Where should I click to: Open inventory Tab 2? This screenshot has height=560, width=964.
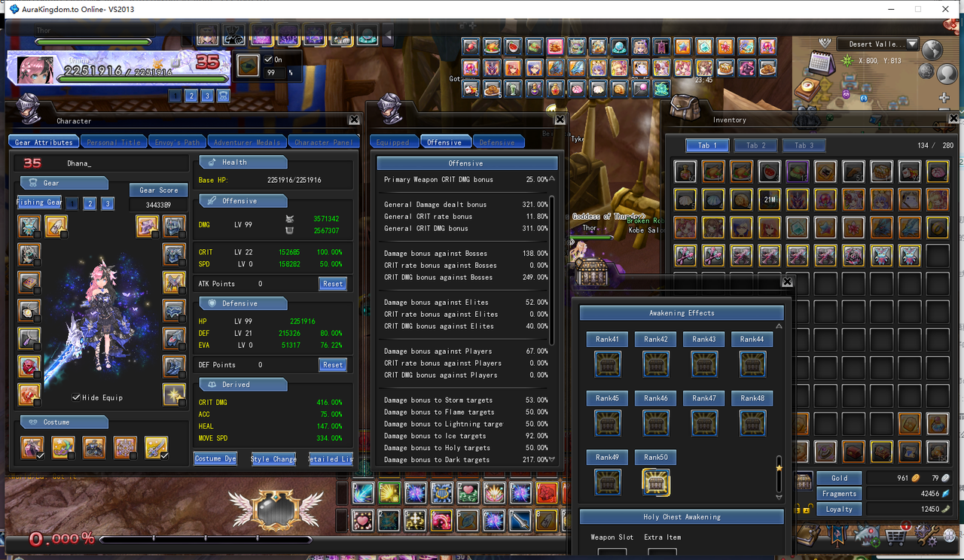(755, 145)
